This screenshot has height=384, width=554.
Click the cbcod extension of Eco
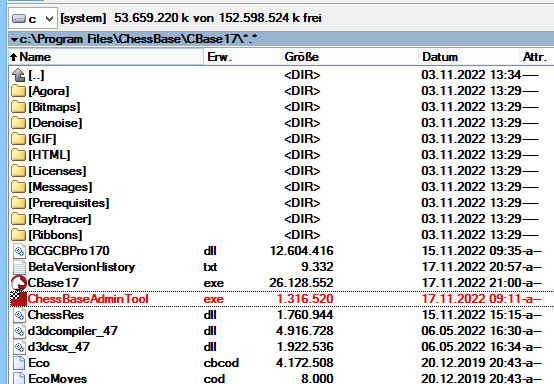click(221, 363)
